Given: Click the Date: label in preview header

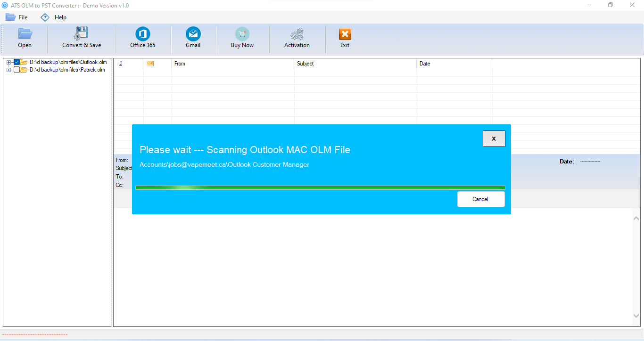Looking at the screenshot, I should point(567,162).
